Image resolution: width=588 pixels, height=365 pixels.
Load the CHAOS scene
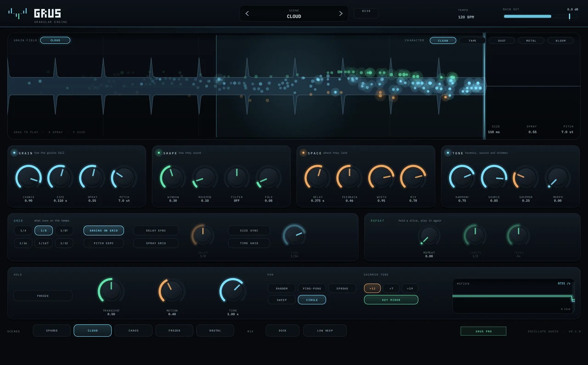click(133, 331)
